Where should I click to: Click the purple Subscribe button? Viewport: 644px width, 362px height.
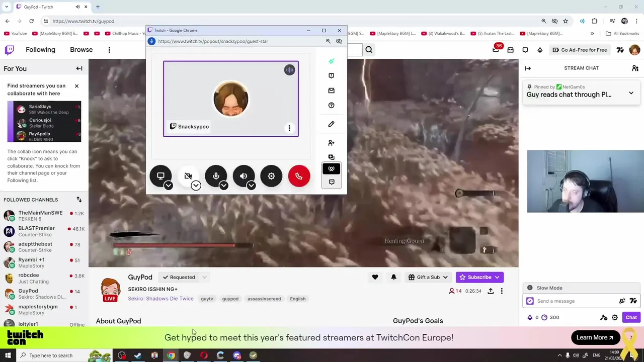(479, 277)
